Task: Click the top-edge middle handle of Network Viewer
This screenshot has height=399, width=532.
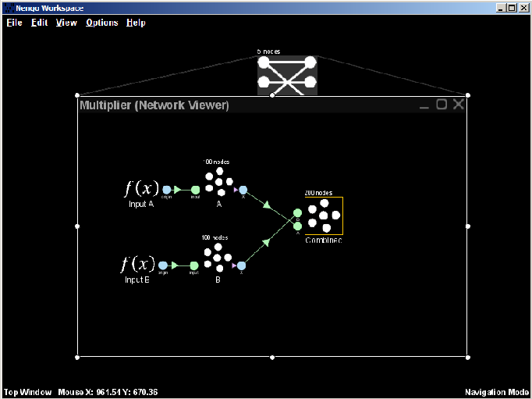Action: pos(272,95)
